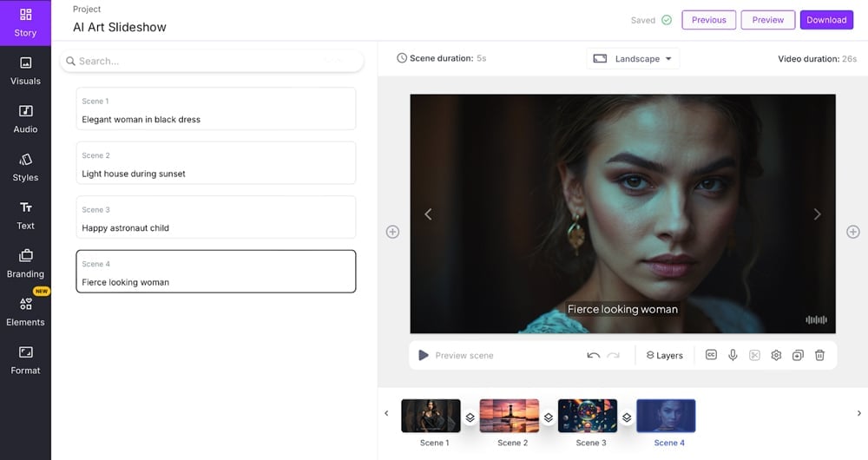
Task: Click the scene duration clock icon
Action: (x=402, y=58)
